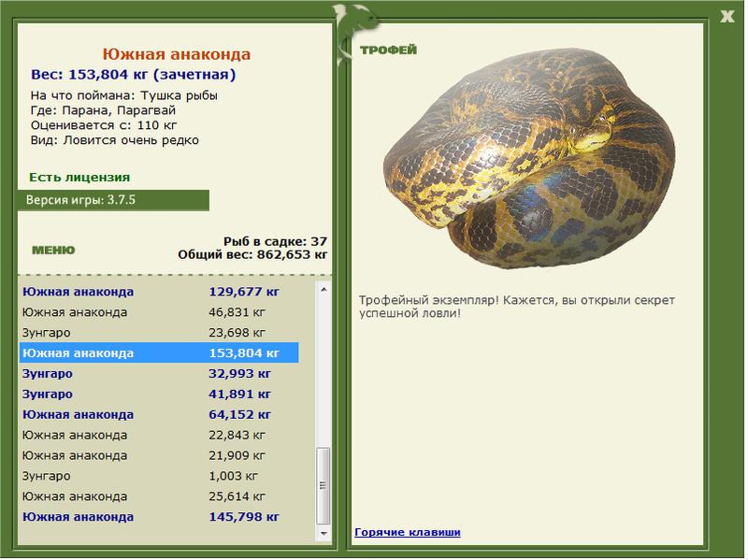Select Зунгаро 41,891 кг entry
The image size is (748, 560).
tap(159, 394)
